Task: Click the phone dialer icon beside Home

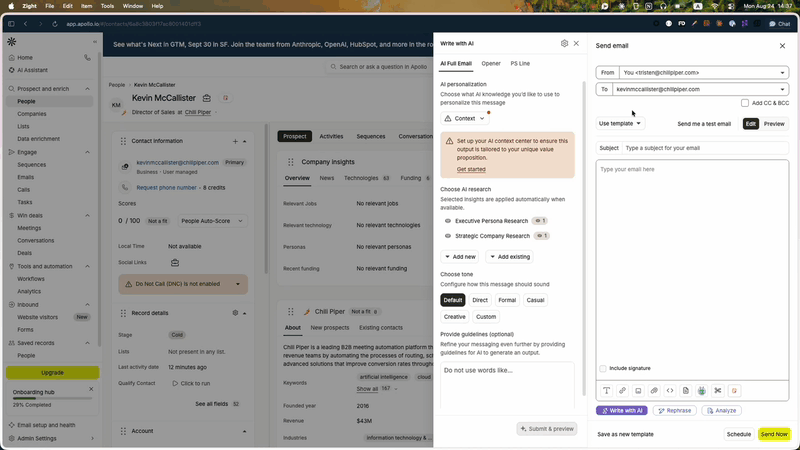Action: tap(87, 58)
